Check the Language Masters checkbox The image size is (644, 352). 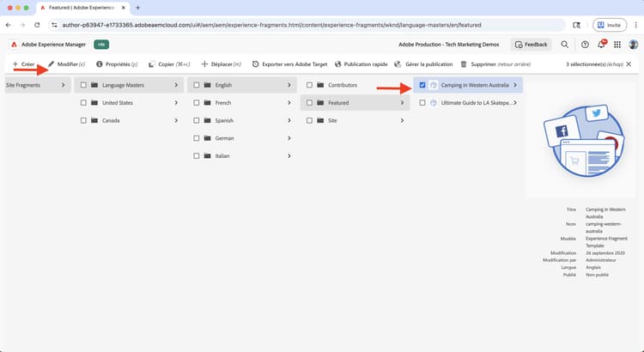[83, 85]
